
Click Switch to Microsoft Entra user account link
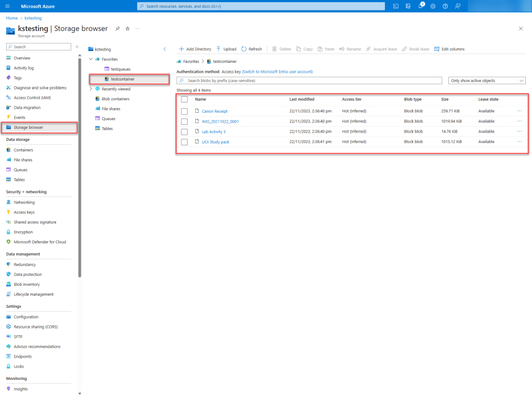(277, 72)
